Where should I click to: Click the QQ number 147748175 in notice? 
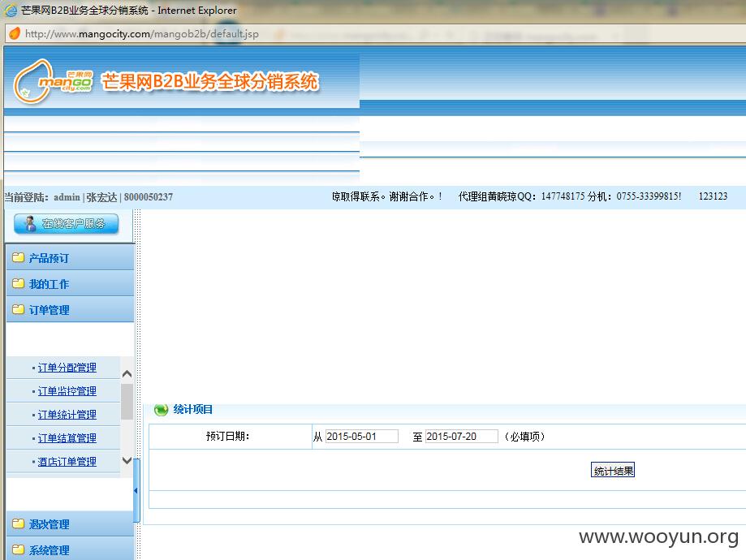point(563,196)
